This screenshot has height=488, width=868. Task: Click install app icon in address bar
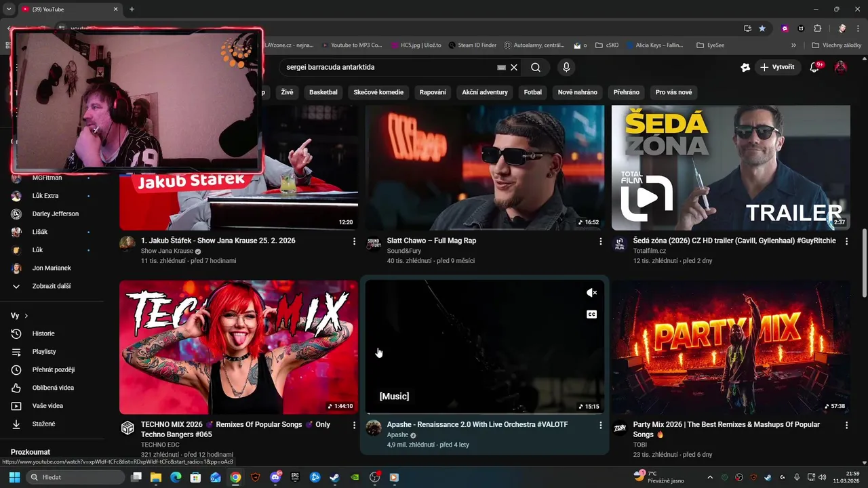[x=747, y=28]
